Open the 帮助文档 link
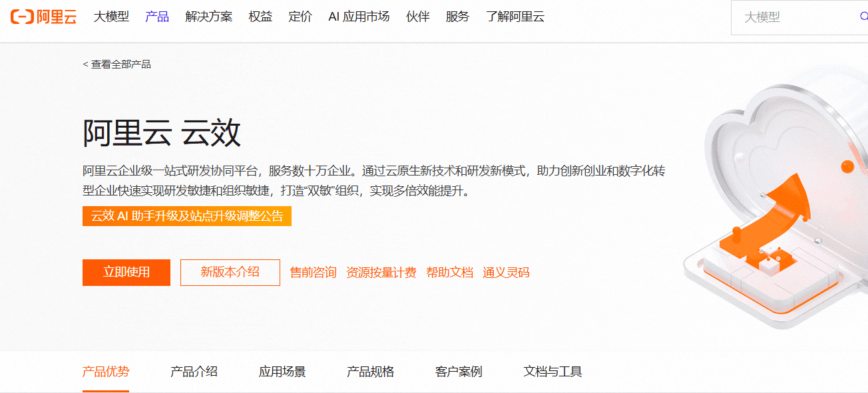This screenshot has height=393, width=868. point(450,273)
